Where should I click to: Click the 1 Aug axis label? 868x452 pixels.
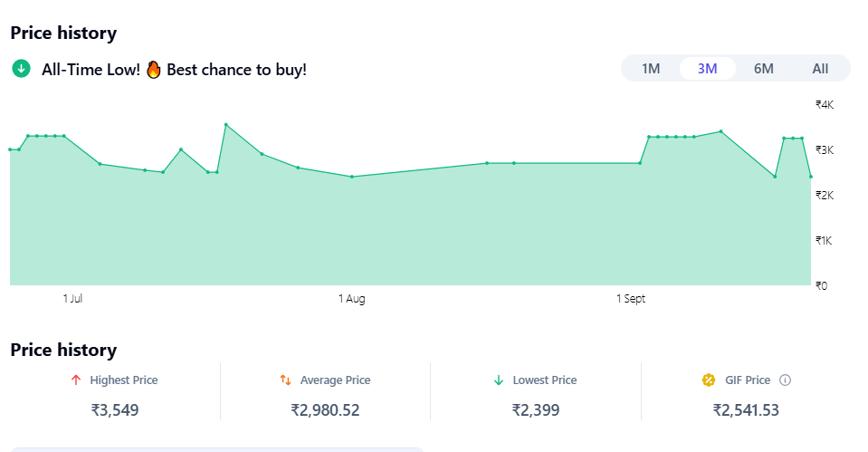[x=352, y=299]
